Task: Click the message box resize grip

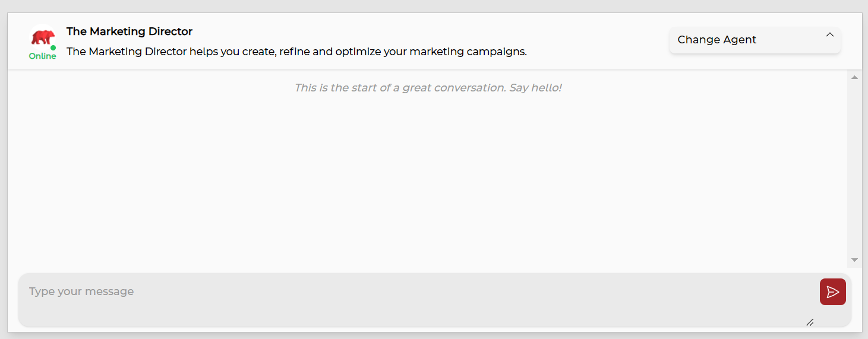Action: click(x=809, y=322)
